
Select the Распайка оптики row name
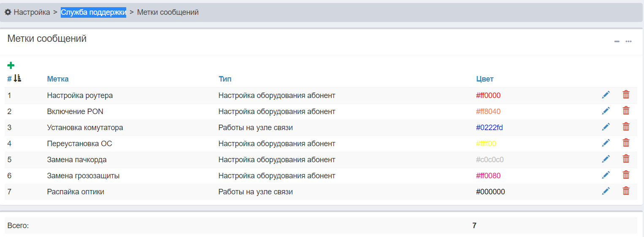click(x=76, y=192)
